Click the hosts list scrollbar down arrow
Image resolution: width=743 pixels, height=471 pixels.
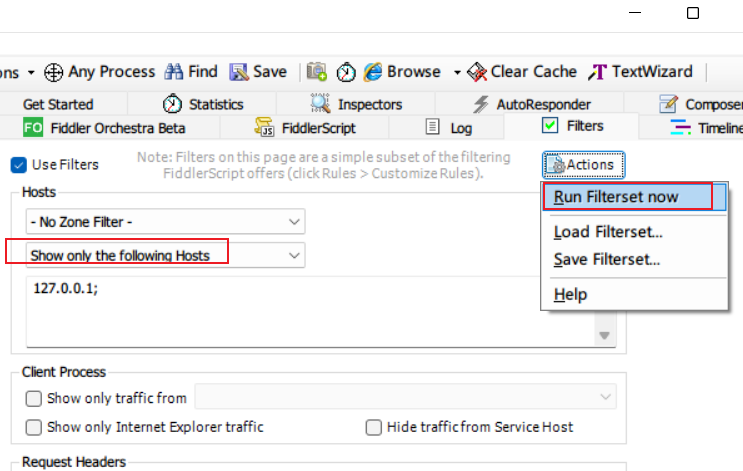[605, 336]
